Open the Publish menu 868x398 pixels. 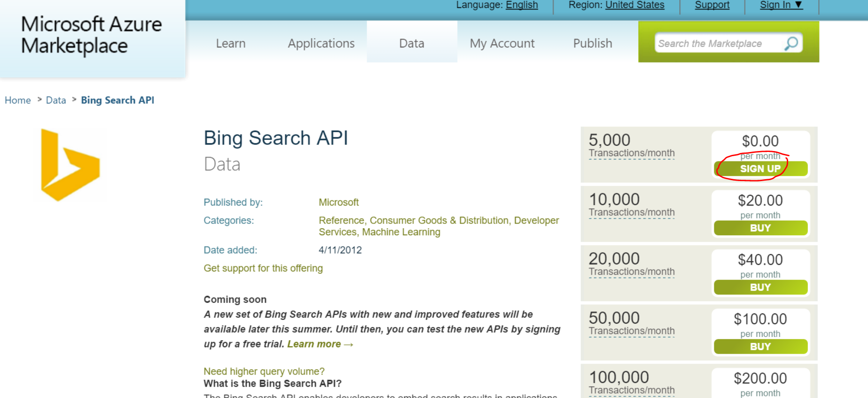[593, 43]
